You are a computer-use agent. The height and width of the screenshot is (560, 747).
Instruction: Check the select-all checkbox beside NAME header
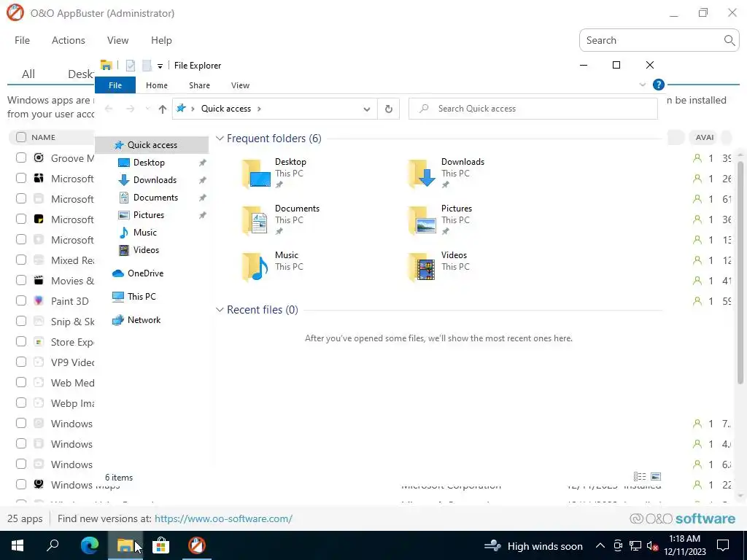pos(21,137)
